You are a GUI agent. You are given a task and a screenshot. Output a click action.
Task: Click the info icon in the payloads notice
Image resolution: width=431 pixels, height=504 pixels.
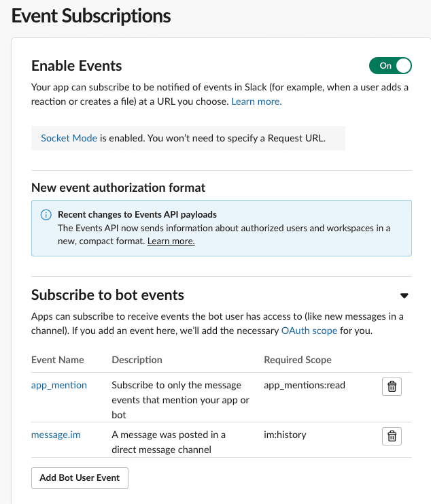[46, 215]
